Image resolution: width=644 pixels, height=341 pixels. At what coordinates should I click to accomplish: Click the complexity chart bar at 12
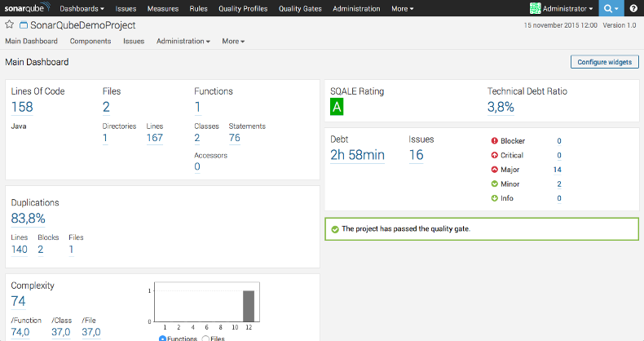click(x=249, y=305)
